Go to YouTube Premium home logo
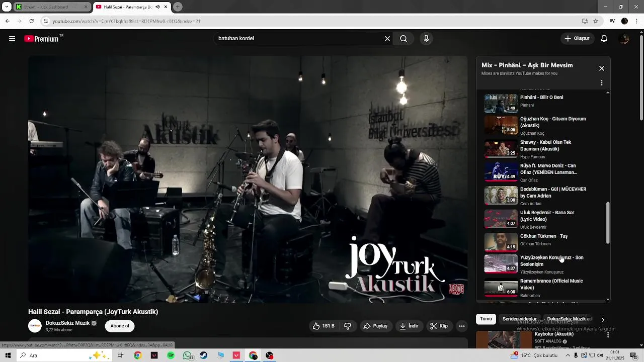 (41, 39)
